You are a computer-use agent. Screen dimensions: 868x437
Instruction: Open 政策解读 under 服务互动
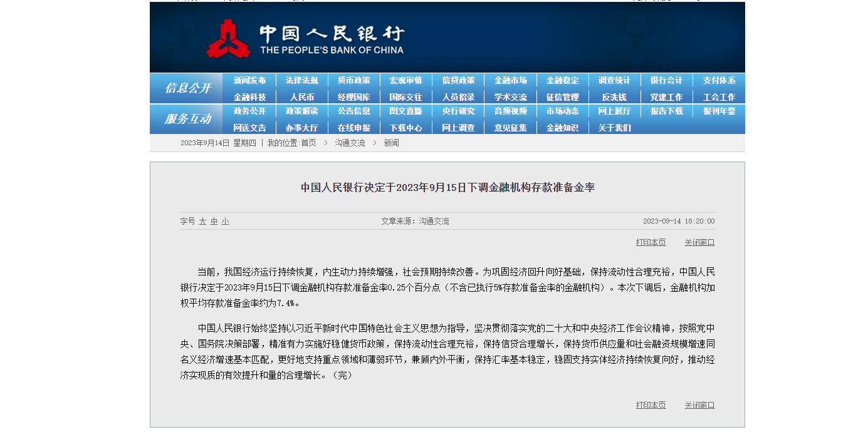tap(301, 111)
